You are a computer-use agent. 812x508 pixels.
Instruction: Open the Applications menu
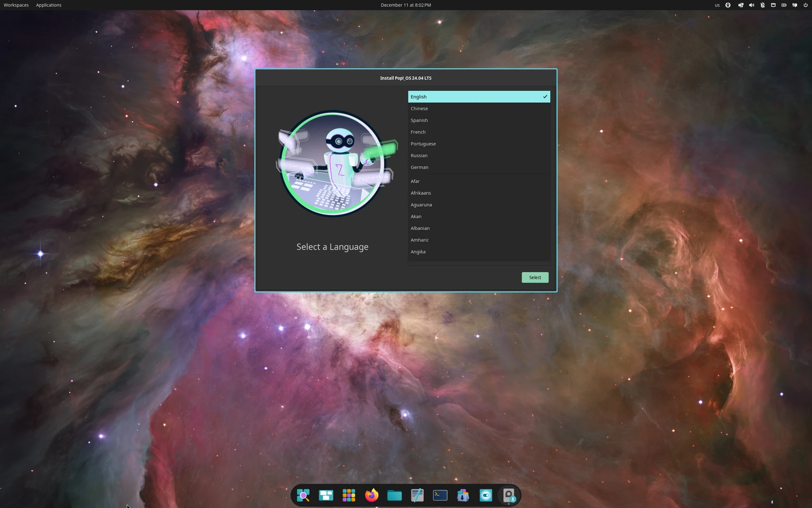48,5
